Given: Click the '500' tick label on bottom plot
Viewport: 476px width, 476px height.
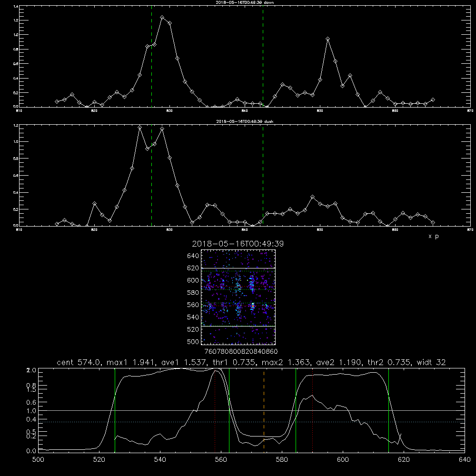Looking at the screenshot, I should (x=38, y=460).
